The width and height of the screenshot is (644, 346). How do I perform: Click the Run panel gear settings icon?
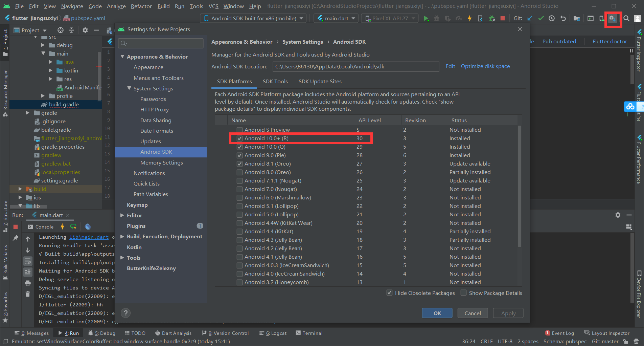pos(618,215)
